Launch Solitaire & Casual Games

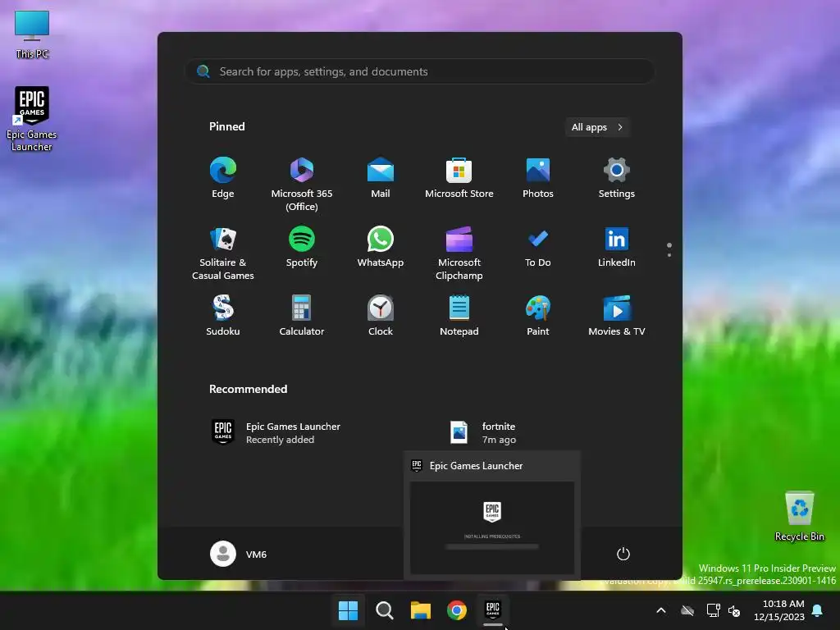point(223,253)
